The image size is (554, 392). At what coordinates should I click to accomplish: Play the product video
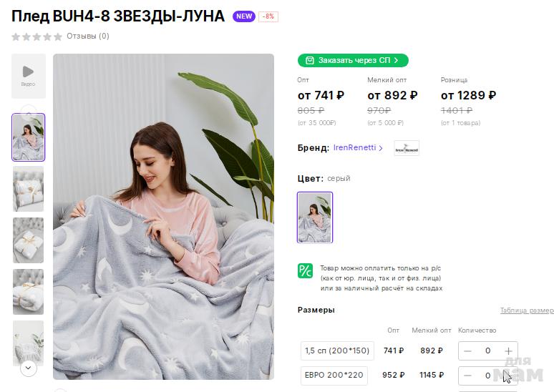(x=28, y=75)
